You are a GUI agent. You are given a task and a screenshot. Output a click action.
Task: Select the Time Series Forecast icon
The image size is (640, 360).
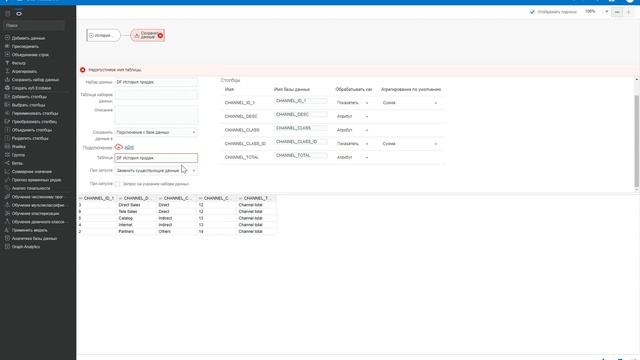[x=7, y=180]
